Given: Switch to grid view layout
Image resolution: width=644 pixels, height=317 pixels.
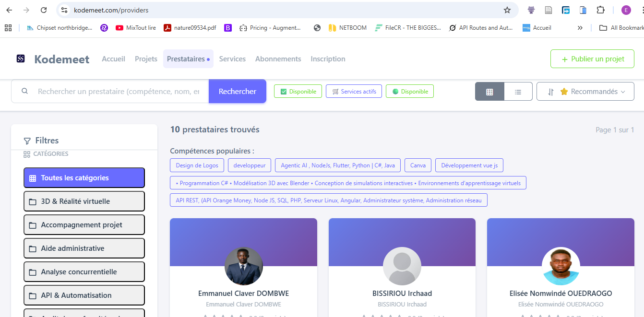Looking at the screenshot, I should [x=489, y=92].
